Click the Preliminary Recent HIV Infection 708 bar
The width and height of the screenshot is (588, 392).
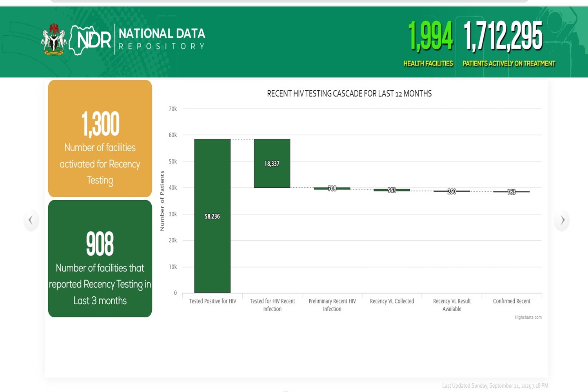332,189
